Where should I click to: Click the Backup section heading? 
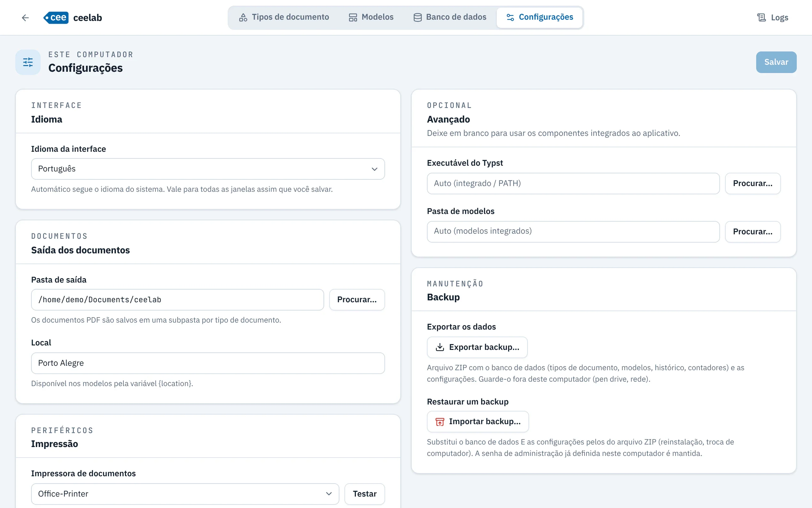coord(443,297)
